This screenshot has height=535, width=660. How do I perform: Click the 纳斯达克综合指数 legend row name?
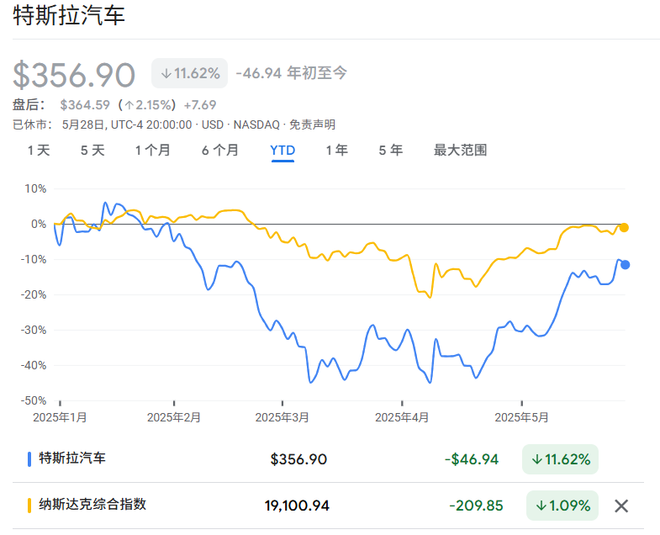coord(93,504)
